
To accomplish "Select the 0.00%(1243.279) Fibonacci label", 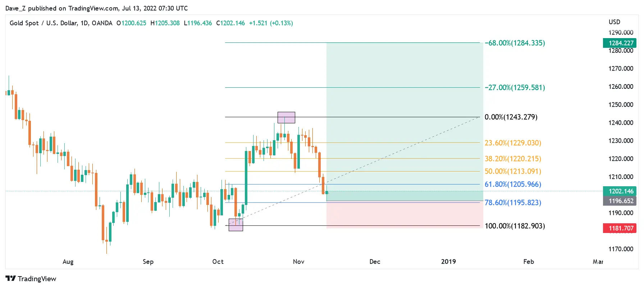I will [511, 117].
